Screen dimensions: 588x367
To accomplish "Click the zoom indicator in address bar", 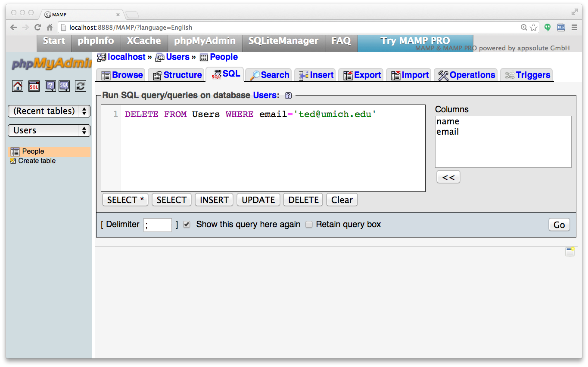I will [x=524, y=27].
